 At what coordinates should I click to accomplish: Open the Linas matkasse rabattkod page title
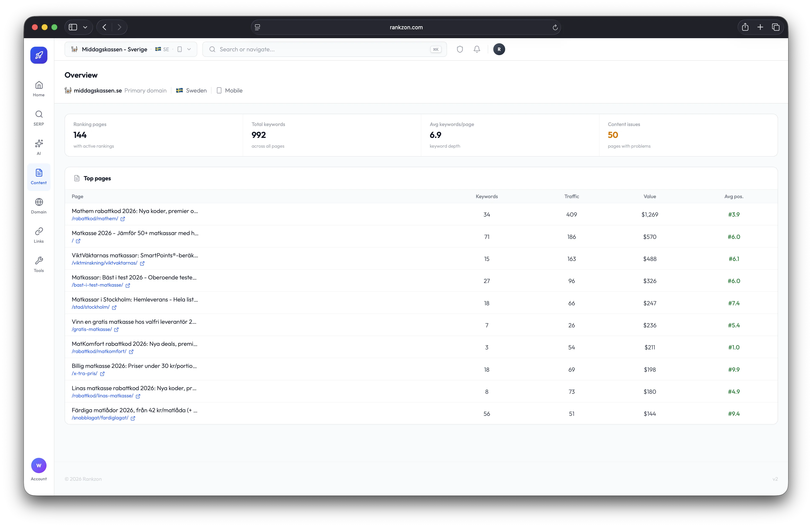coord(134,388)
